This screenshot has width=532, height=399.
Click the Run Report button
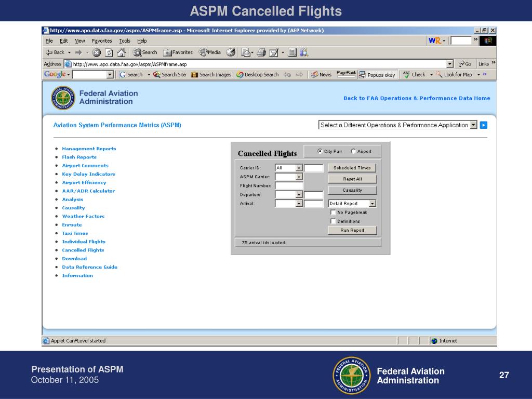point(352,230)
